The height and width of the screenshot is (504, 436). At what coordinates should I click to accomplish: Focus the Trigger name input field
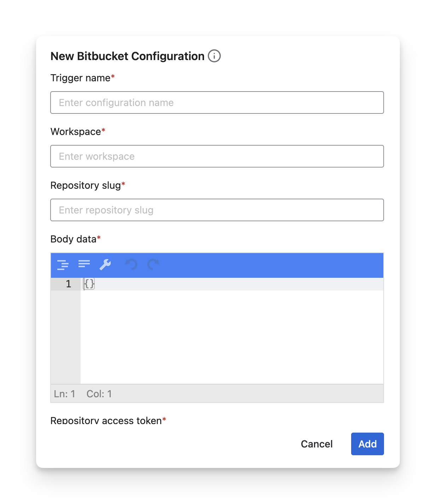(x=217, y=102)
